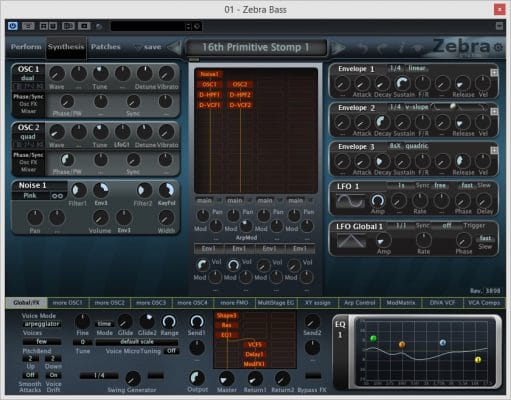Image resolution: width=511 pixels, height=400 pixels.
Task: Click the next preset arrow
Action: point(338,48)
